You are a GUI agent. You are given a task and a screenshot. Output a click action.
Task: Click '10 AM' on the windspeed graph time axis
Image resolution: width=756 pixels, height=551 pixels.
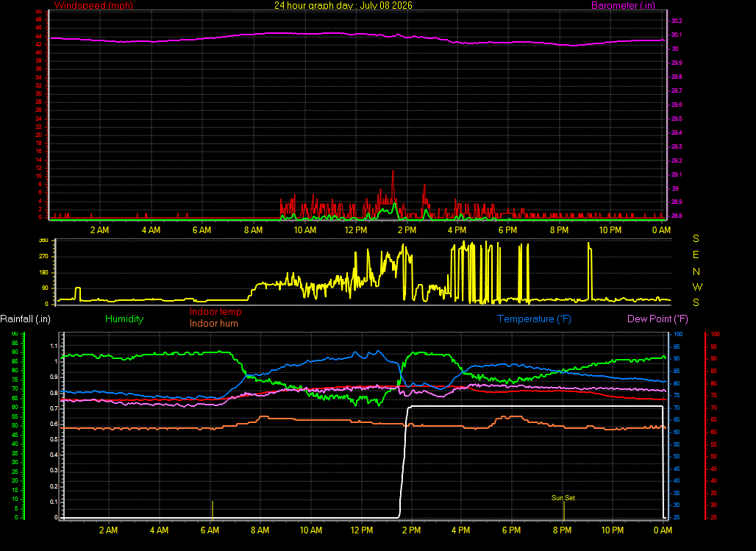coord(304,230)
